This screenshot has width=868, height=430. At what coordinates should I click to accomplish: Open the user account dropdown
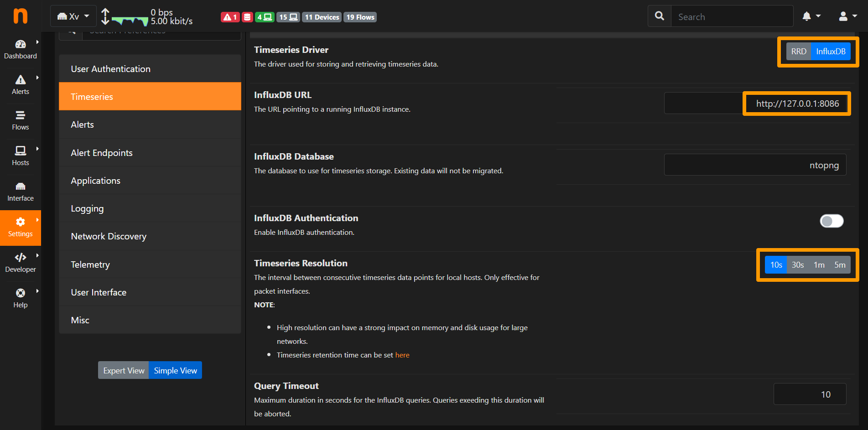pos(848,16)
